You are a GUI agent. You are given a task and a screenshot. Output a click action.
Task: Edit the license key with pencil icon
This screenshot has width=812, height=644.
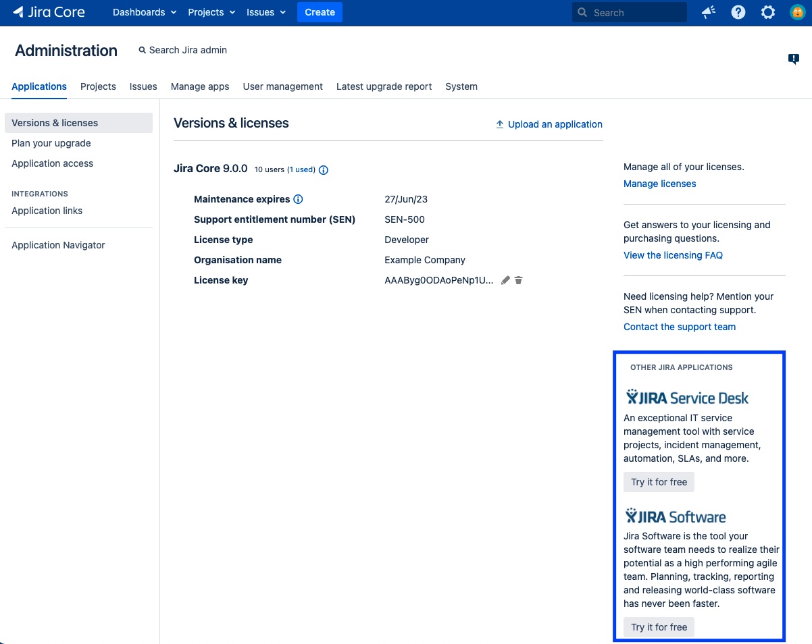pyautogui.click(x=505, y=280)
